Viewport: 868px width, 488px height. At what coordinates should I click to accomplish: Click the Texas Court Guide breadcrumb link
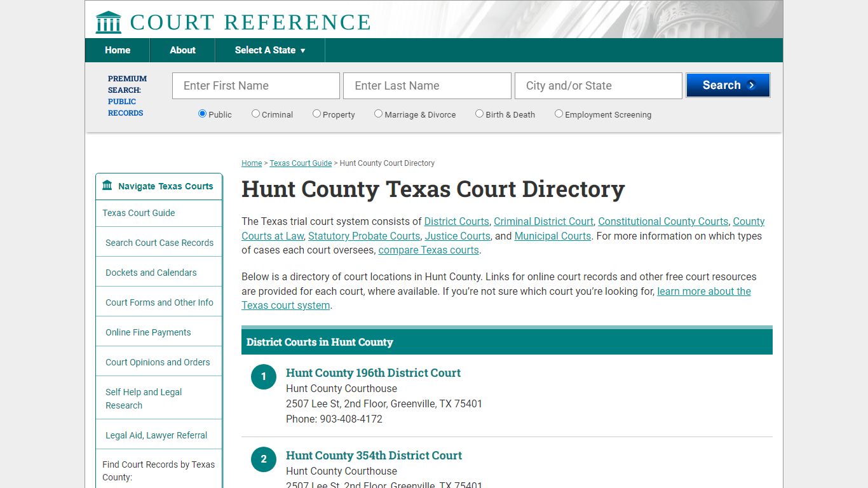(301, 163)
